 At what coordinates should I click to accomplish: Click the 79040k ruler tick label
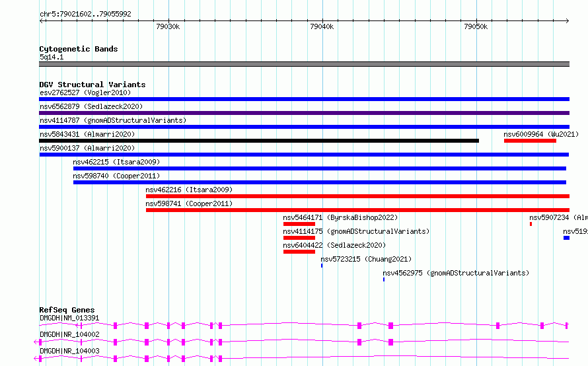pos(322,26)
